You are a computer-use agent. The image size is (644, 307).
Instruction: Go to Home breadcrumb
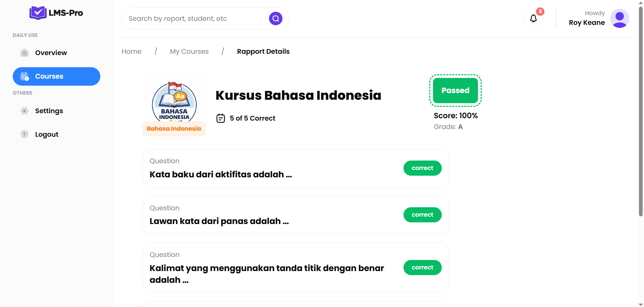131,51
